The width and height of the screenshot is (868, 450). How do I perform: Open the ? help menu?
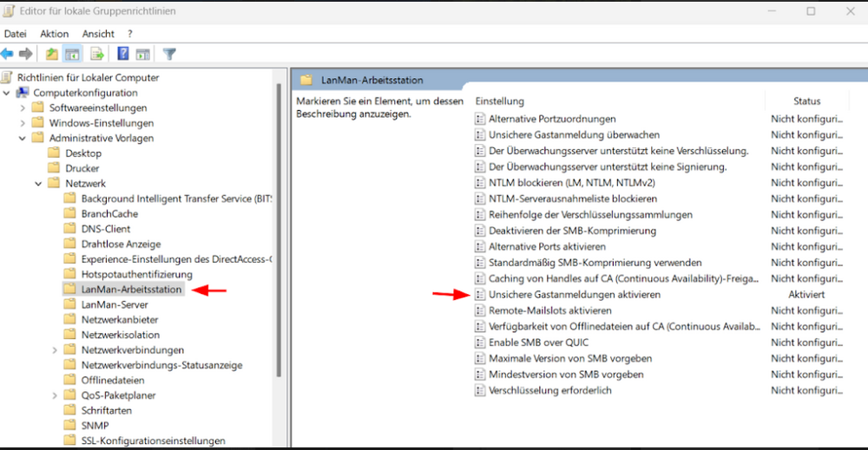click(129, 34)
